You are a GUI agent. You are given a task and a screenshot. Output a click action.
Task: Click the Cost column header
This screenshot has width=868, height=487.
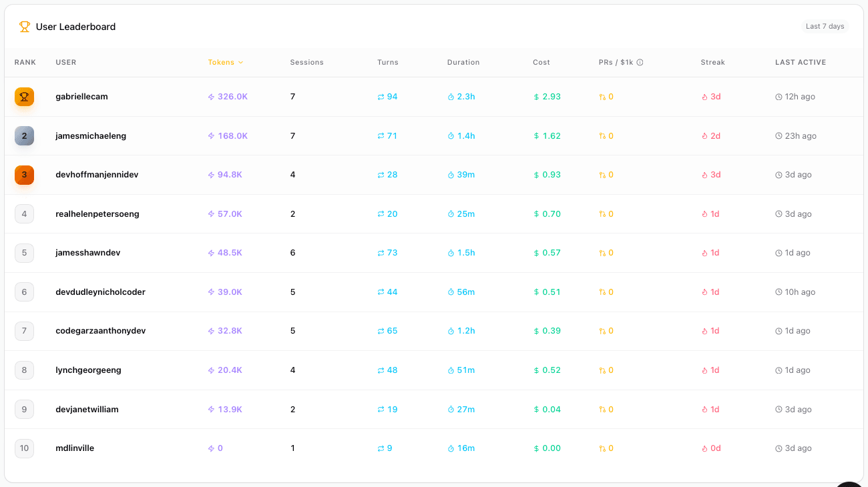[x=541, y=62]
